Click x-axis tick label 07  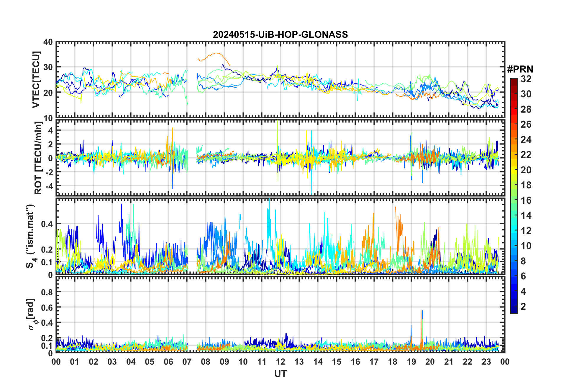point(187,362)
